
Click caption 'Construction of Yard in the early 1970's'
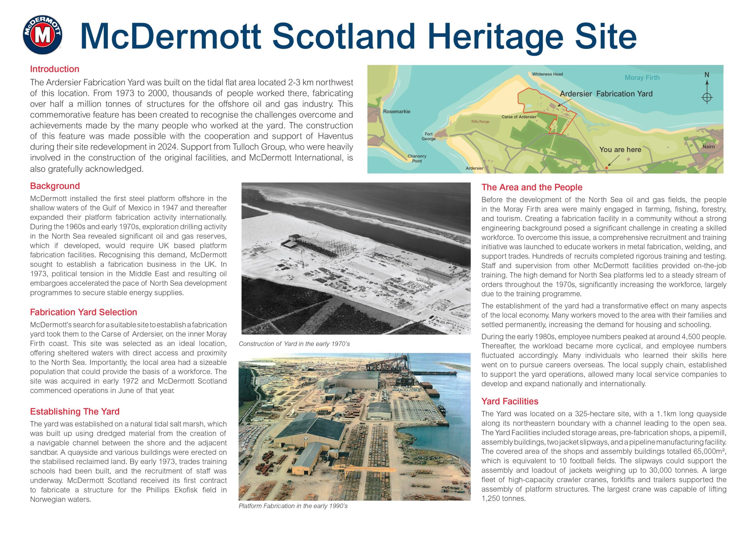tap(294, 344)
